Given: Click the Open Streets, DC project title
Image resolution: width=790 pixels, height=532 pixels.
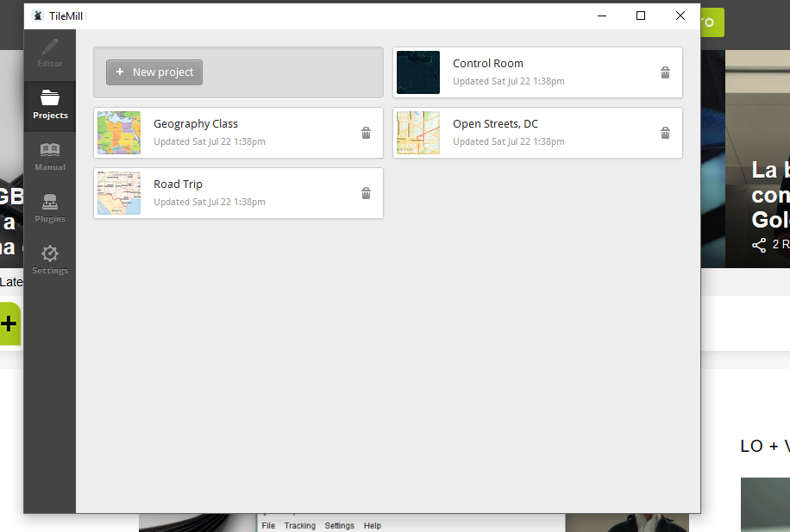Looking at the screenshot, I should pyautogui.click(x=495, y=124).
